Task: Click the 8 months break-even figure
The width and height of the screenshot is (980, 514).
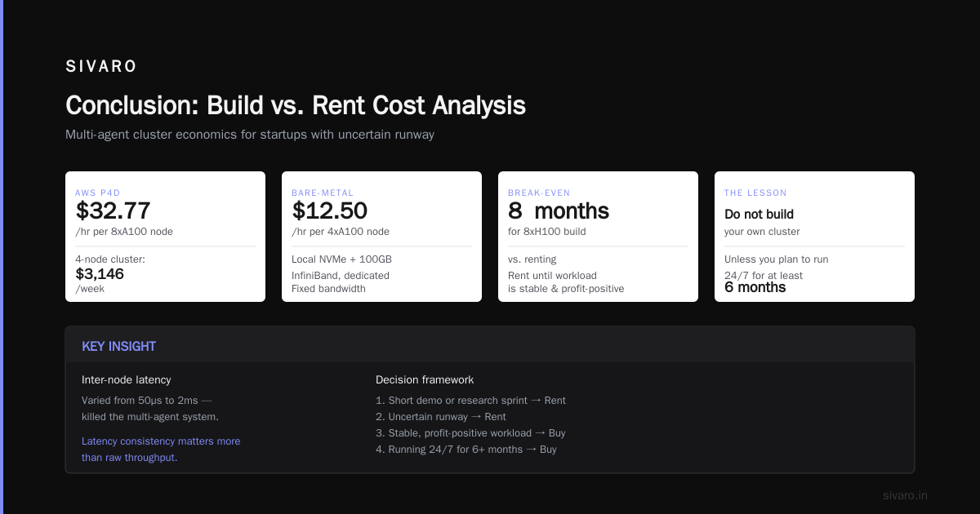Action: click(559, 210)
